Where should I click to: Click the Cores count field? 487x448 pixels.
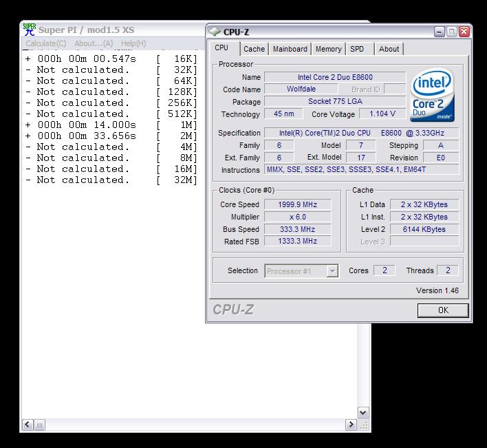(x=385, y=270)
